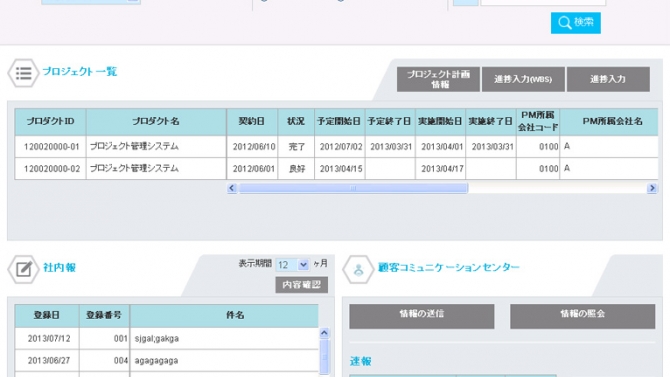
Task: Click the 実施終了日 column header
Action: click(491, 122)
